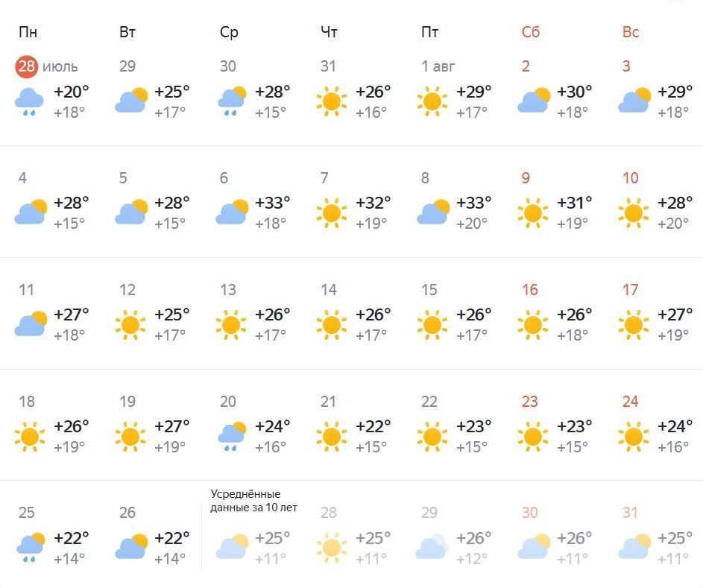Click the rain cloud icon for July 28
Screen dimensions: 703x588
click(x=29, y=101)
